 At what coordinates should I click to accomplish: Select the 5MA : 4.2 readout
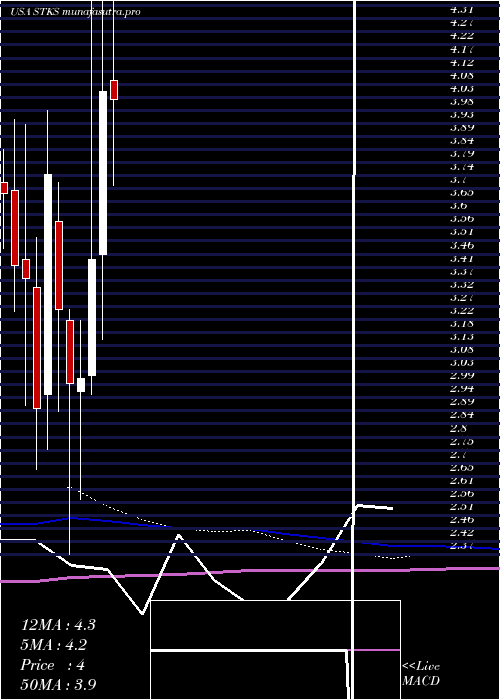(x=54, y=645)
